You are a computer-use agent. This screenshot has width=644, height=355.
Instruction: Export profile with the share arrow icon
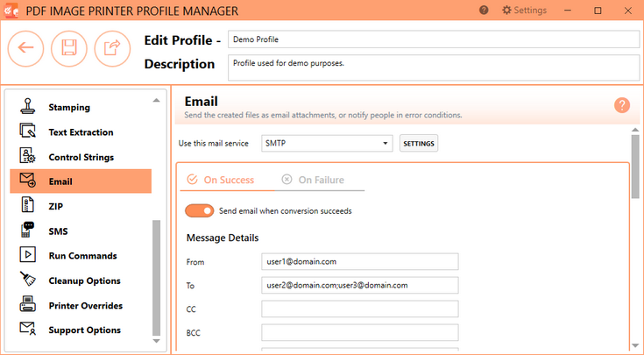[x=112, y=48]
